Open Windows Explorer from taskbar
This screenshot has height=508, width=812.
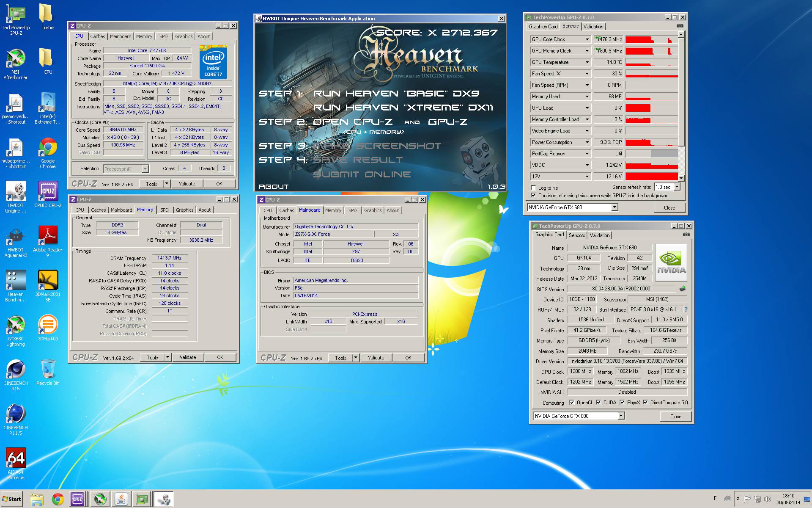pyautogui.click(x=37, y=500)
